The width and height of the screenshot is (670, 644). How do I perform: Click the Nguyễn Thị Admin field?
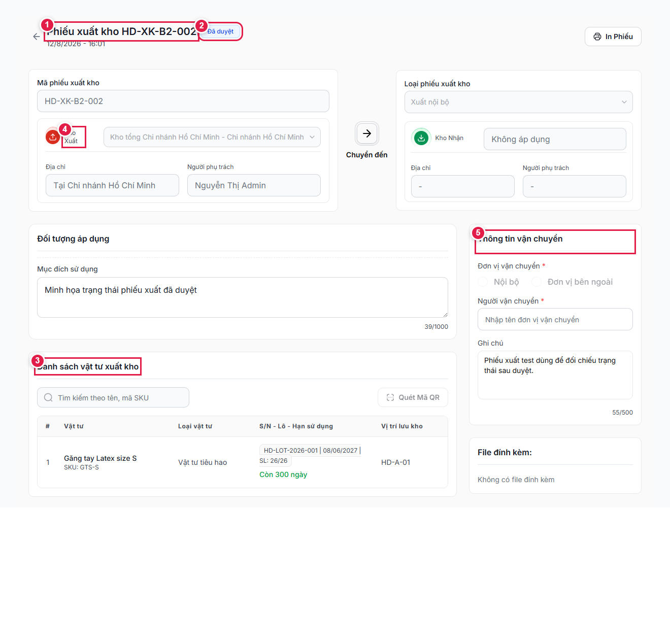pos(254,185)
